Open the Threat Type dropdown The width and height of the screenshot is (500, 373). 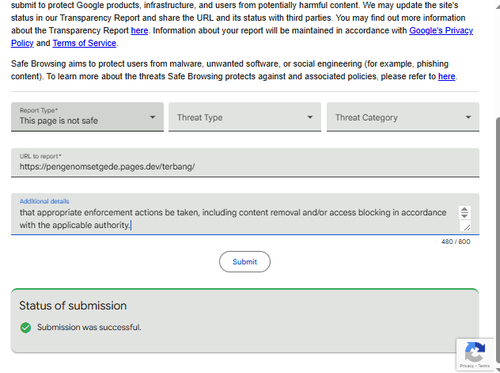click(245, 117)
